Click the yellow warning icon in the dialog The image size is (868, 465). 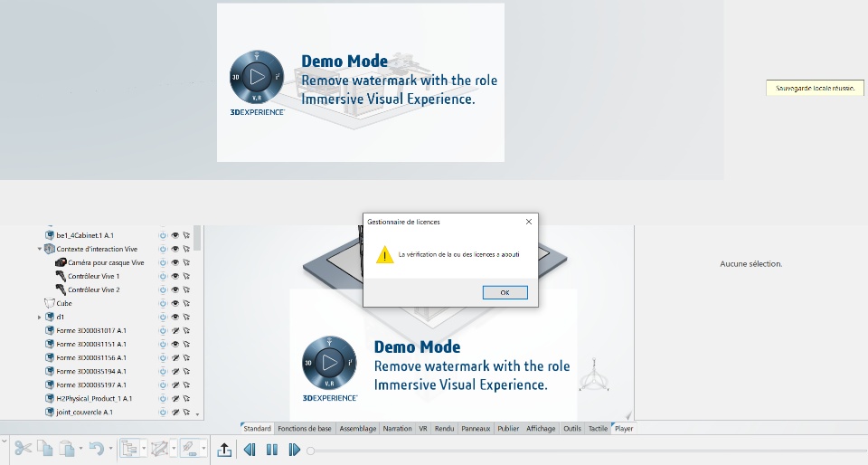(x=385, y=255)
